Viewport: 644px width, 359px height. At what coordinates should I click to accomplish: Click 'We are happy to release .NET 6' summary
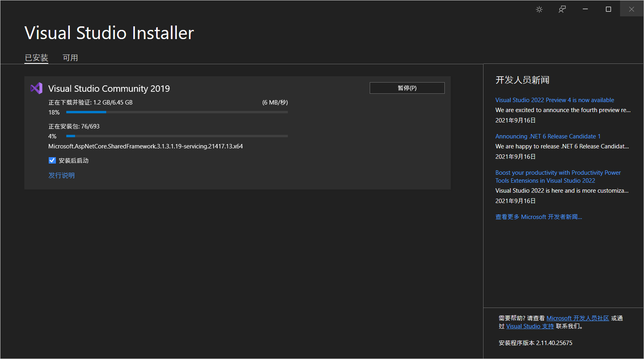click(x=562, y=146)
